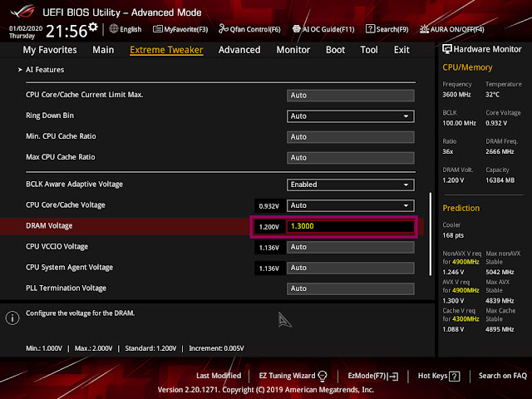
Task: Switch to EzMode(F7) label
Action: click(367, 376)
